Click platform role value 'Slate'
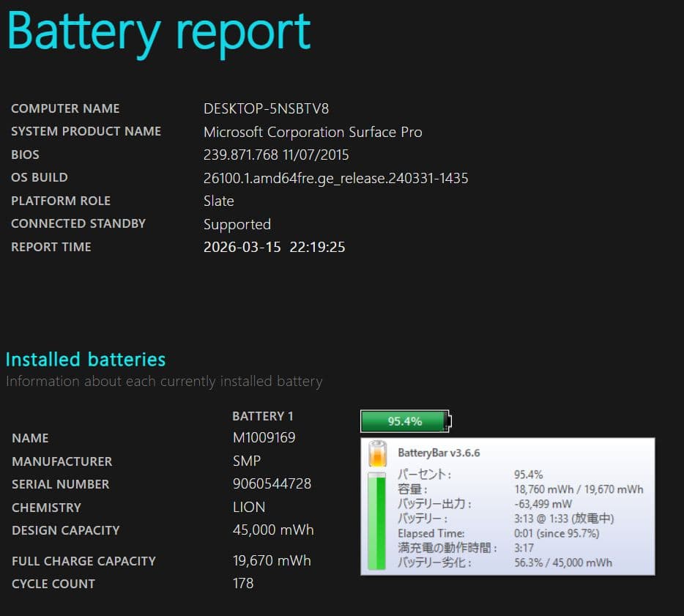 pyautogui.click(x=218, y=201)
